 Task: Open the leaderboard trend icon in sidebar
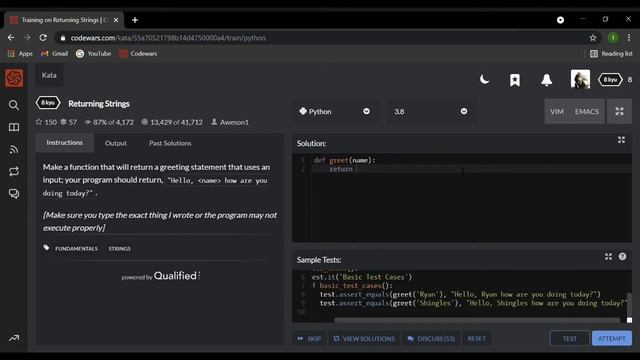coord(14,338)
